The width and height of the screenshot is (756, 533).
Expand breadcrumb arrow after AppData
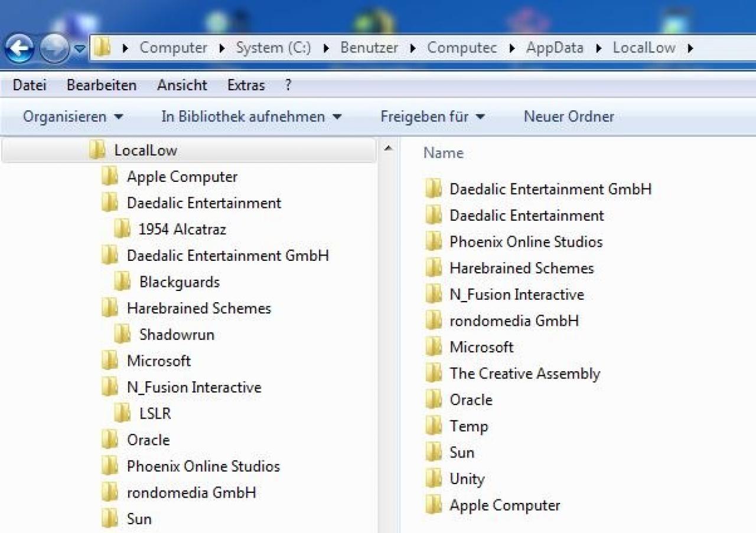[599, 48]
